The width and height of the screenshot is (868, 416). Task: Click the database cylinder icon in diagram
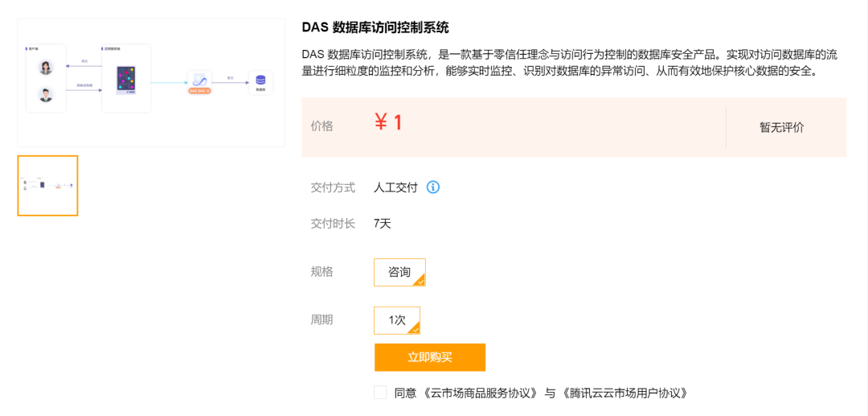tap(260, 80)
